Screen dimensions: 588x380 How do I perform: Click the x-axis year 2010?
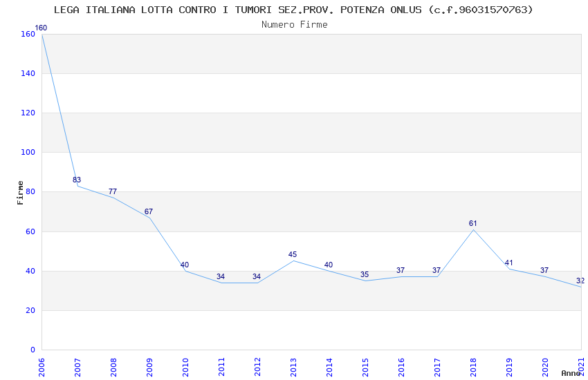[185, 368]
